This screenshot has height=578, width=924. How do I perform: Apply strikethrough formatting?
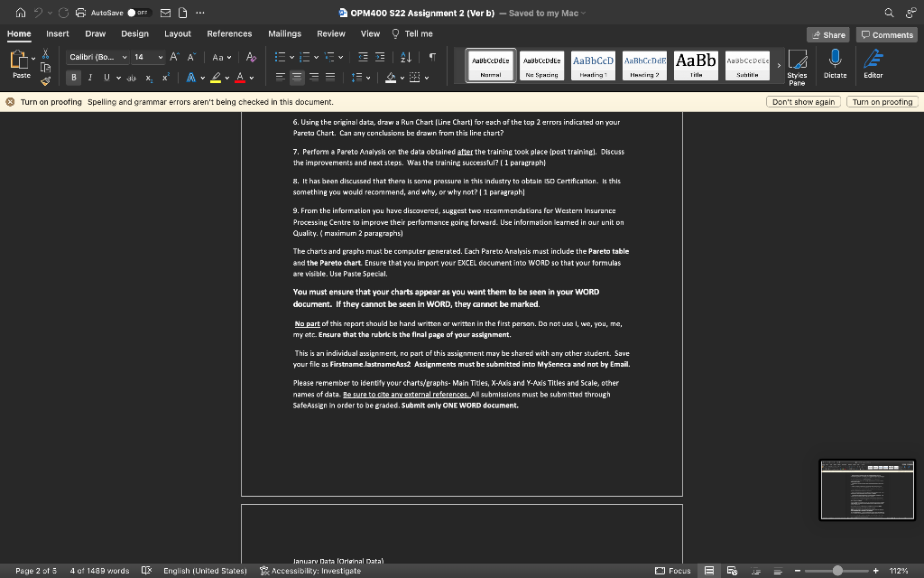132,78
